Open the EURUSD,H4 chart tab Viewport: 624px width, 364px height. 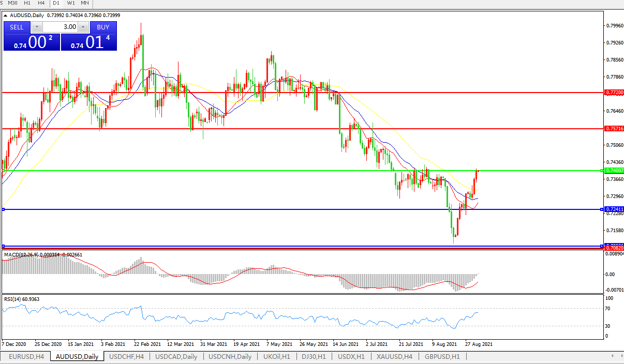tap(26, 356)
